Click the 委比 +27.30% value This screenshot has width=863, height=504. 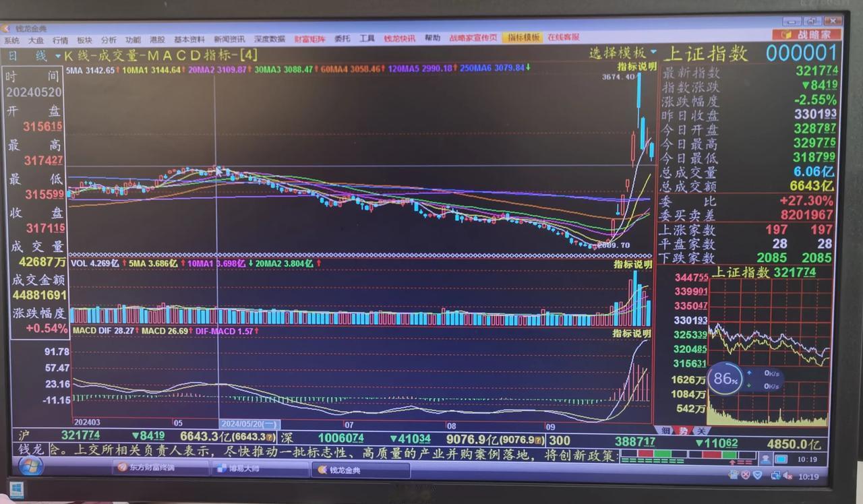pyautogui.click(x=806, y=201)
